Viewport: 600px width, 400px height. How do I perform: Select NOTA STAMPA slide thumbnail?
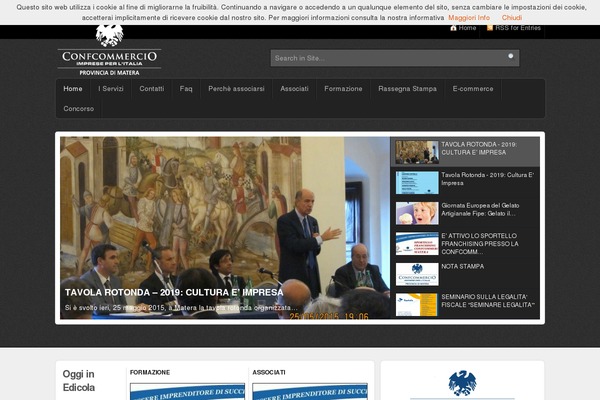click(x=417, y=274)
